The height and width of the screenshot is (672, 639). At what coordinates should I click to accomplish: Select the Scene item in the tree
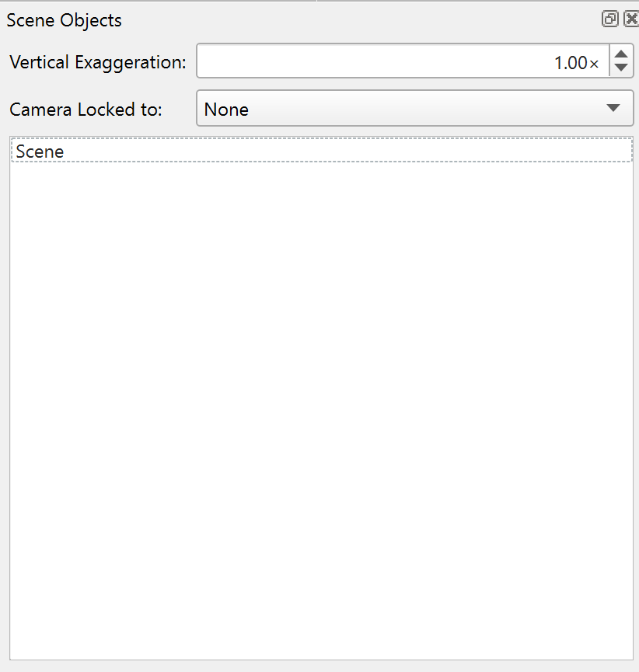(x=40, y=151)
